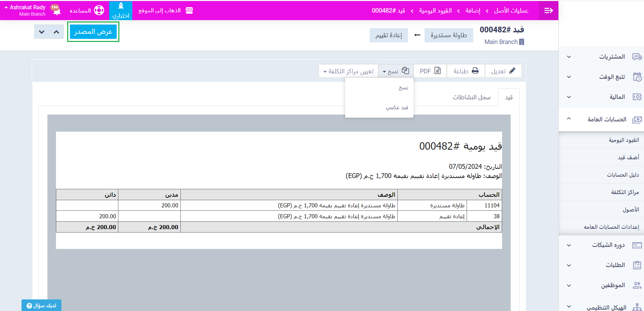Image resolution: width=644 pixels, height=311 pixels.
Task: Export entry using the PDF icon
Action: pyautogui.click(x=438, y=71)
